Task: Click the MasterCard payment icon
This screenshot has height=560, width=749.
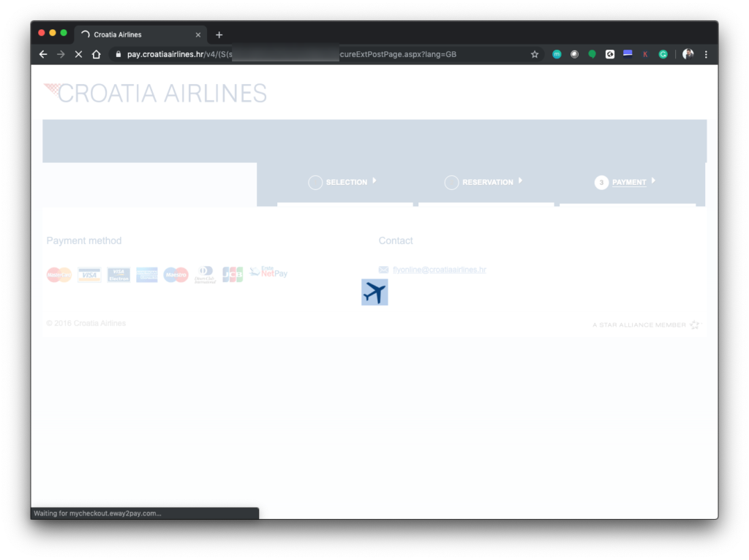Action: (x=59, y=275)
